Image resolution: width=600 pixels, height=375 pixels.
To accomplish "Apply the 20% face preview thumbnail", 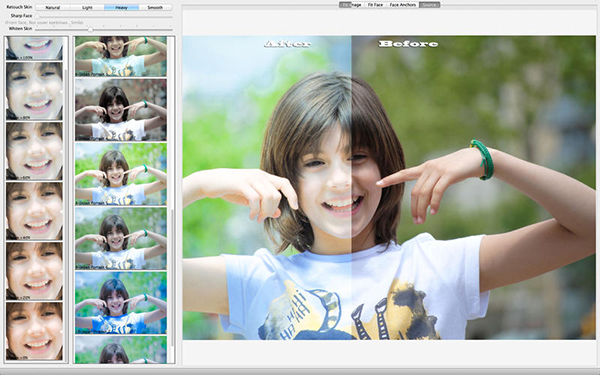I will click(34, 271).
